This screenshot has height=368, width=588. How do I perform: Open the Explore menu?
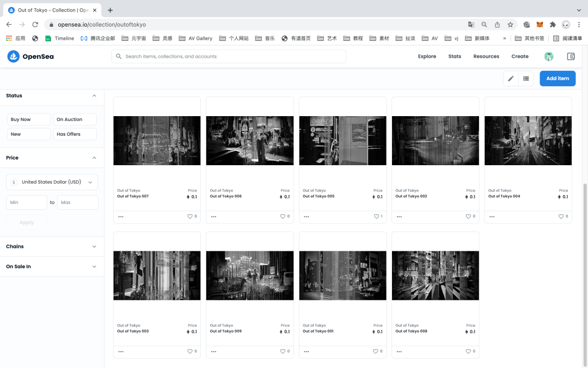(427, 56)
